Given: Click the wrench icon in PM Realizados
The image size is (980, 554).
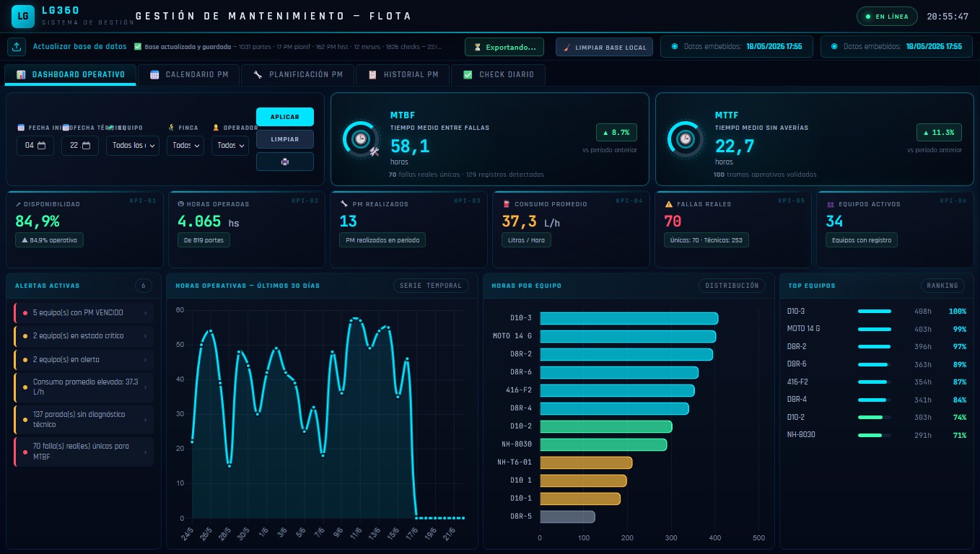Looking at the screenshot, I should [x=344, y=204].
